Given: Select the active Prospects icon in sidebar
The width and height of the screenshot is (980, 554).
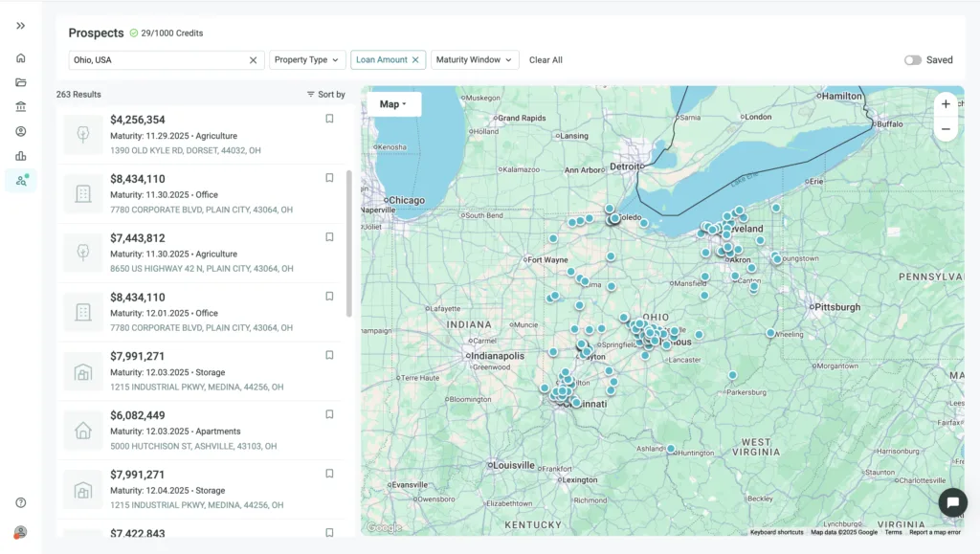Looking at the screenshot, I should (20, 180).
